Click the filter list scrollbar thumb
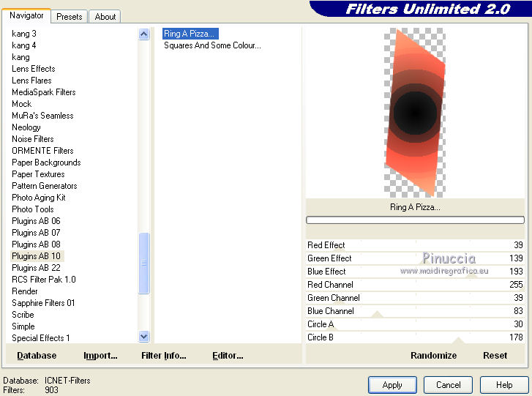The image size is (532, 396). point(144,263)
